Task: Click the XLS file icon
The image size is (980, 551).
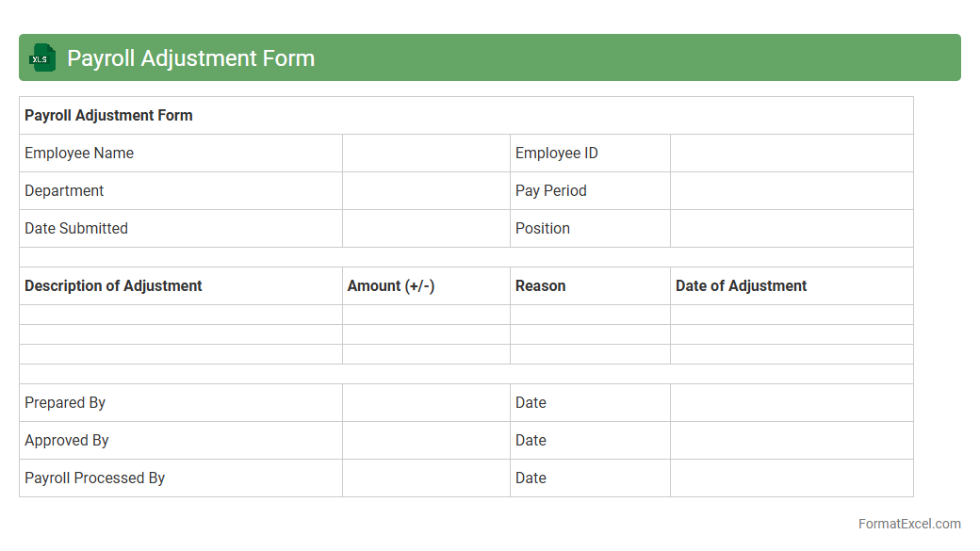Action: click(41, 57)
